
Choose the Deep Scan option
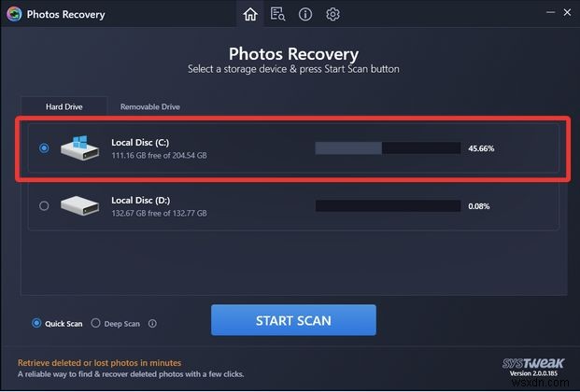pyautogui.click(x=116, y=323)
